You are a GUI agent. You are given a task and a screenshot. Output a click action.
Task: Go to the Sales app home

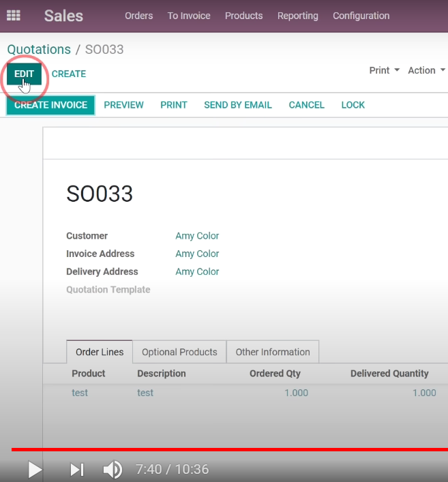coord(63,16)
